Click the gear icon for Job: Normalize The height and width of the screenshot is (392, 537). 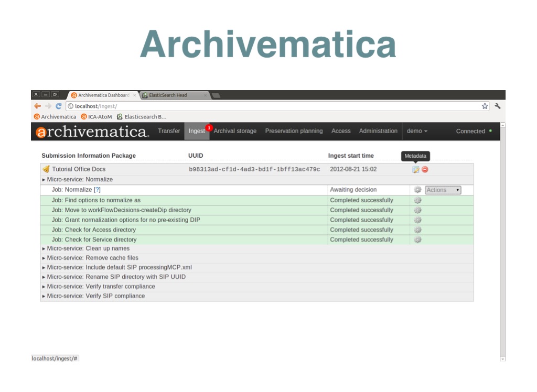point(417,190)
